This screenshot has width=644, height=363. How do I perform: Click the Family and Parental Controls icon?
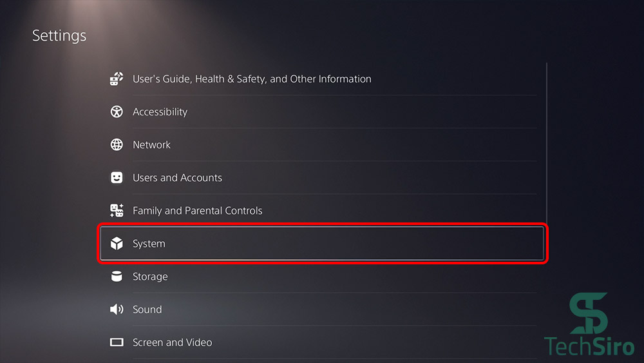click(117, 211)
